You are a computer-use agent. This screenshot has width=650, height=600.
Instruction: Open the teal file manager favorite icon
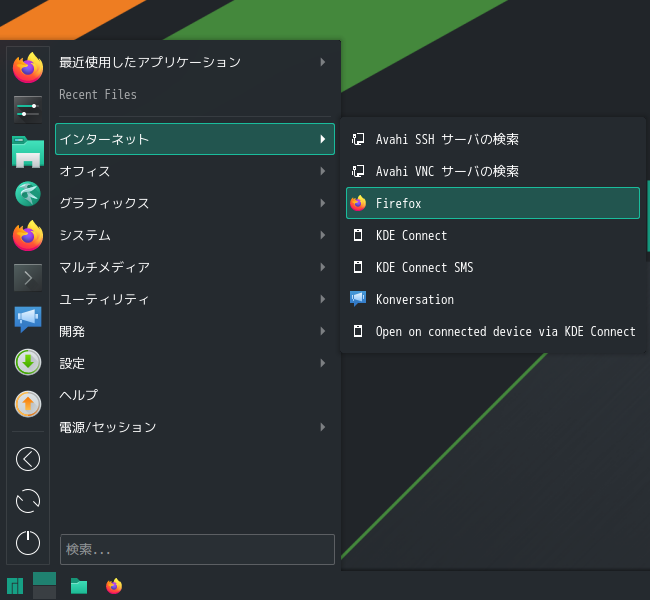click(28, 152)
